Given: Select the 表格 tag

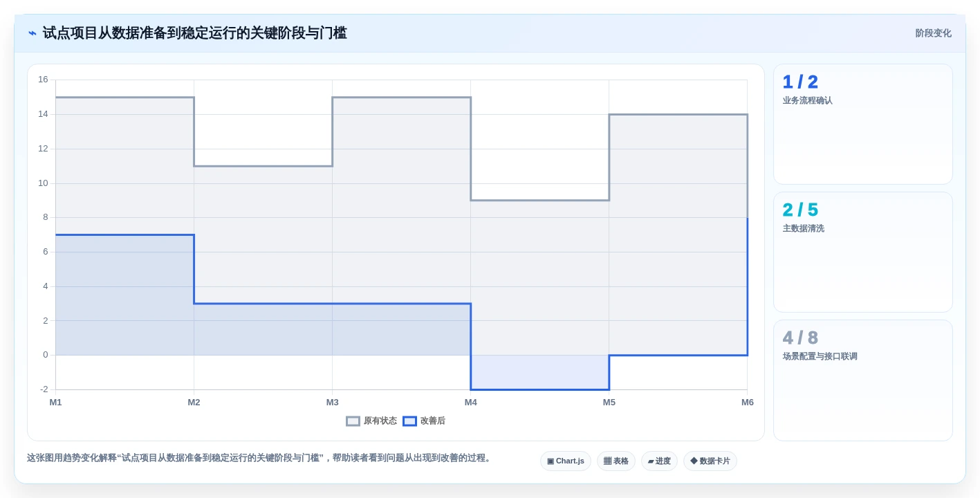Looking at the screenshot, I should [x=616, y=461].
